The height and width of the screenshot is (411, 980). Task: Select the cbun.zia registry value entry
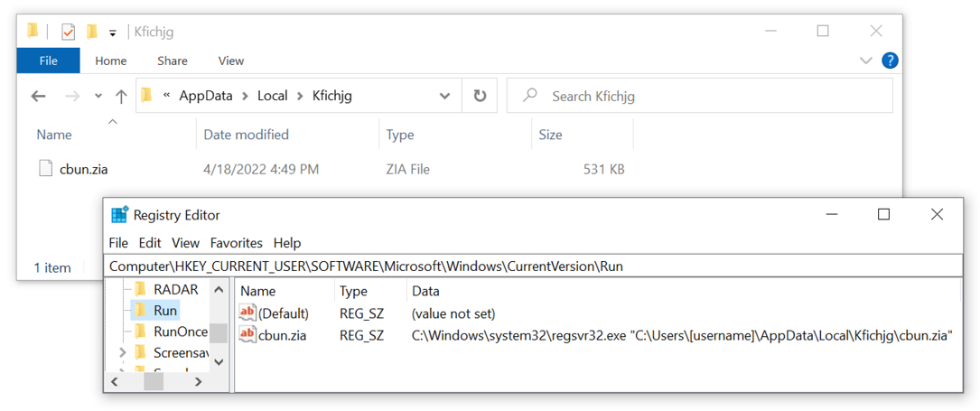tap(281, 335)
